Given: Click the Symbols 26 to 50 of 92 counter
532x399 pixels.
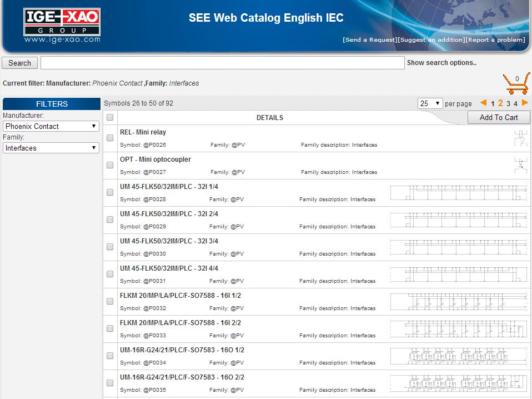Looking at the screenshot, I should 138,103.
